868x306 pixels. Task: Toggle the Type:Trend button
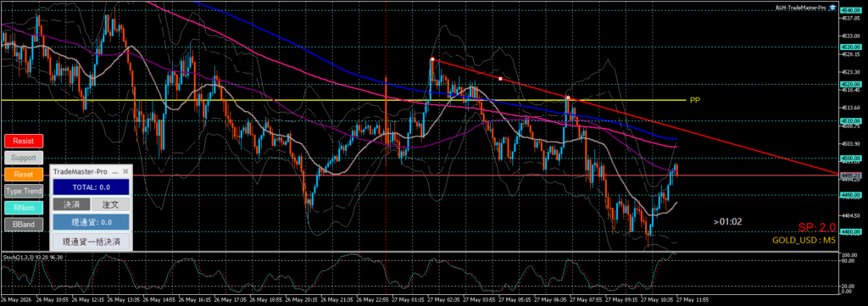(23, 191)
